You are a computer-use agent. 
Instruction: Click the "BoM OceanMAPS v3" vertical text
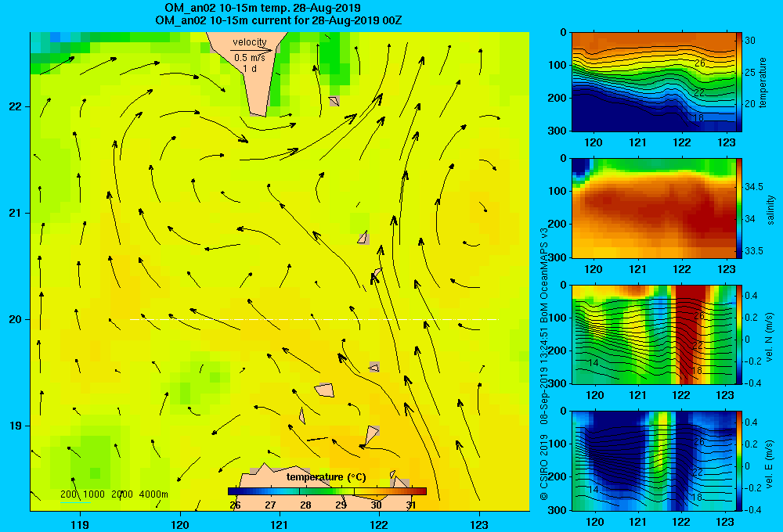click(544, 274)
